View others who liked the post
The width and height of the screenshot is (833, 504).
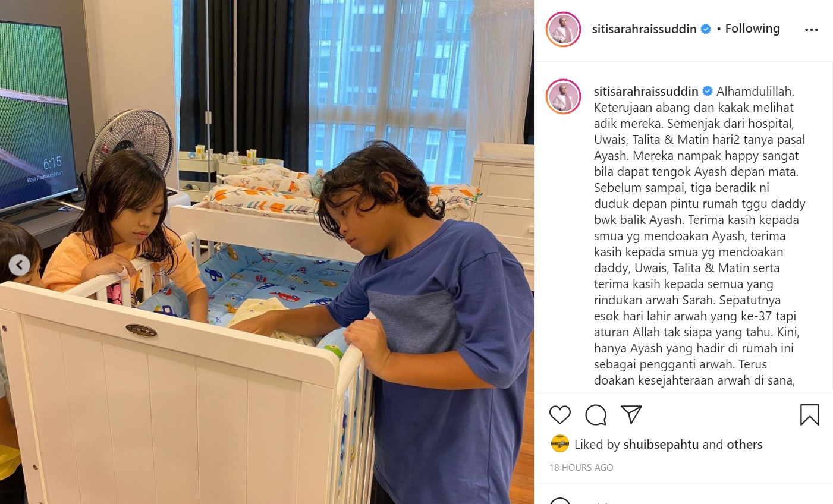(744, 445)
